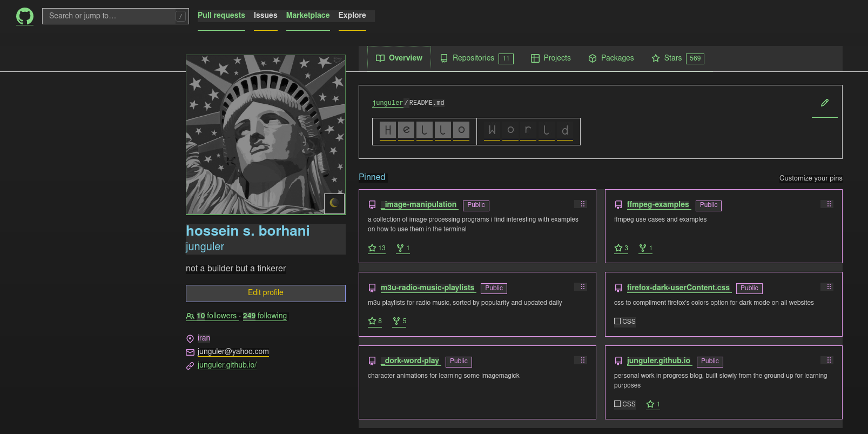Viewport: 868px width, 434px height.
Task: Switch to the Repositories tab
Action: point(477,58)
